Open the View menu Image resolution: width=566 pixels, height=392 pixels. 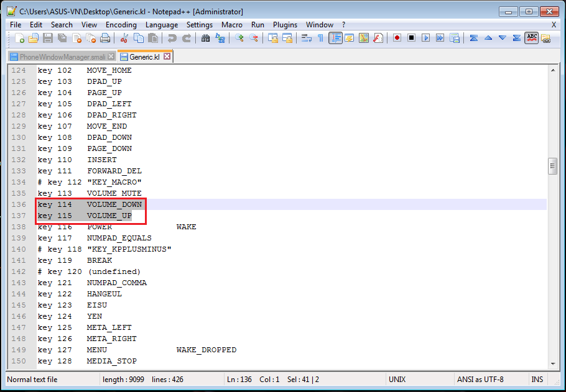(x=89, y=24)
